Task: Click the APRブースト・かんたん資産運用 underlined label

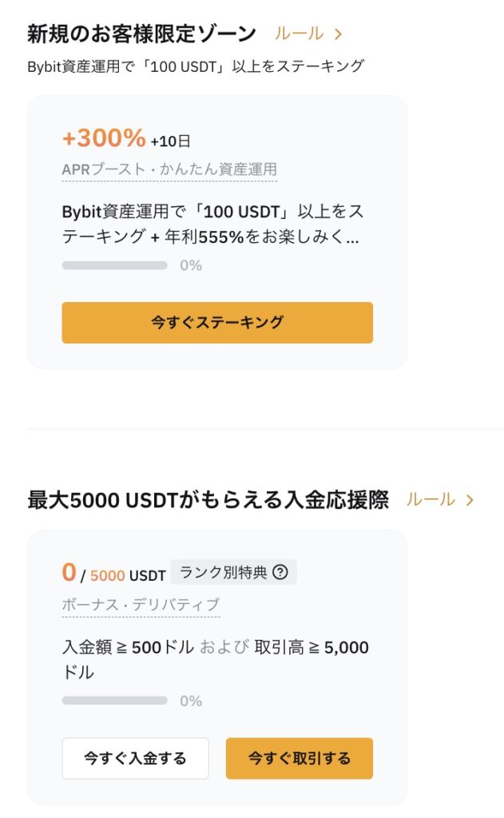Action: click(x=169, y=169)
